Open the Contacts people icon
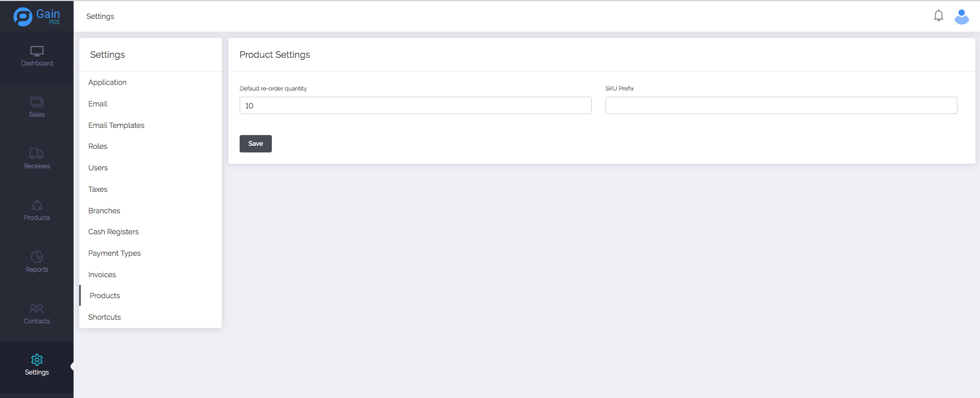This screenshot has height=398, width=980. [x=37, y=308]
